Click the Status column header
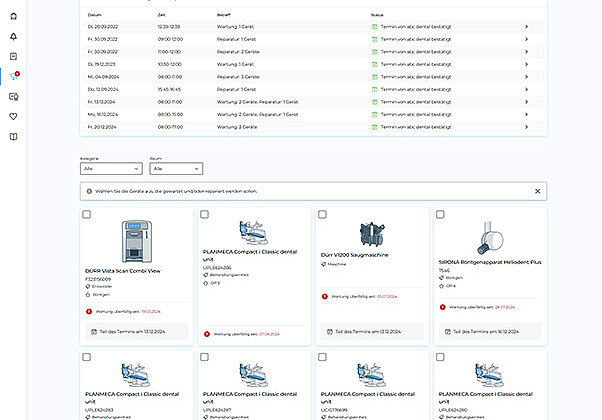This screenshot has width=602, height=420. 377,15
